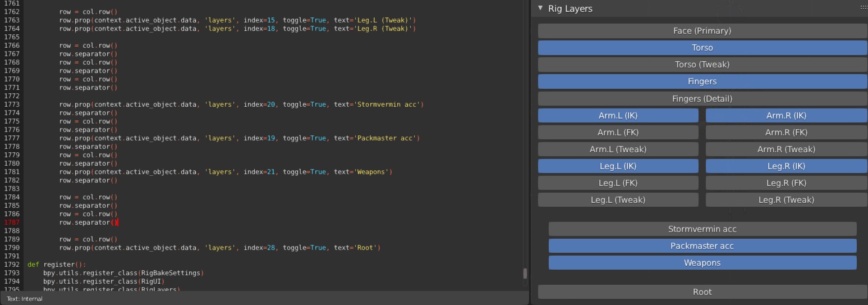
Task: Toggle the Face (Primary) layer
Action: click(x=702, y=31)
